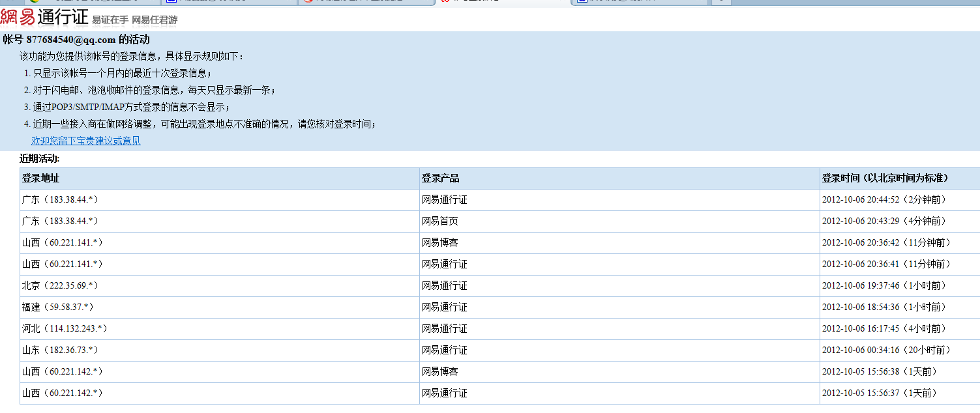Click the address 山东（182.36.73.*）
Screen dimensions: 980x413
point(60,350)
